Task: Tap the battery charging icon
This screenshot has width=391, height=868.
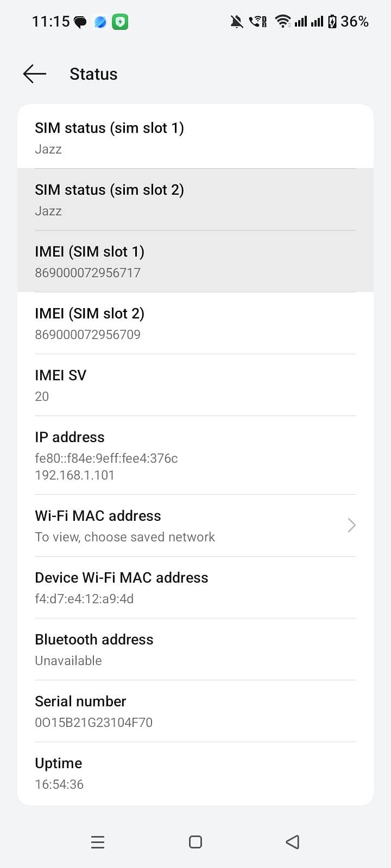Action: (332, 22)
